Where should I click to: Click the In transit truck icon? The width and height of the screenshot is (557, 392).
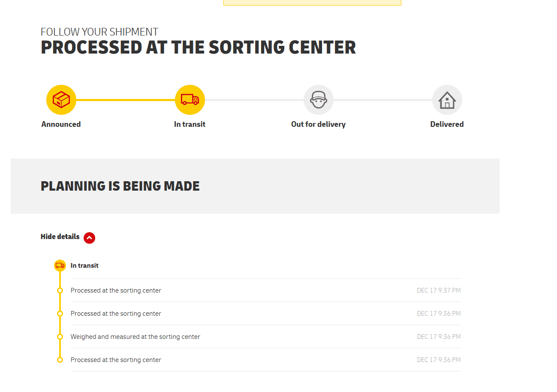pos(190,100)
